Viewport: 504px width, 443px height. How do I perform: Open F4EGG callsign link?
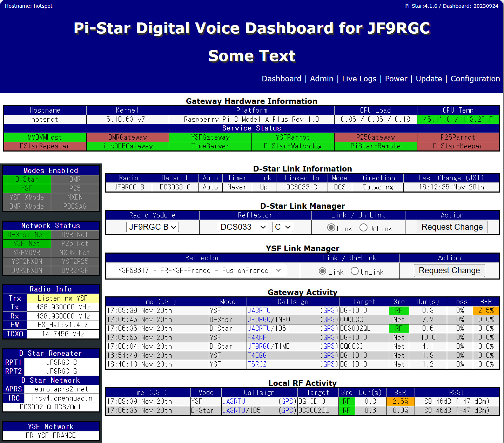(x=257, y=355)
